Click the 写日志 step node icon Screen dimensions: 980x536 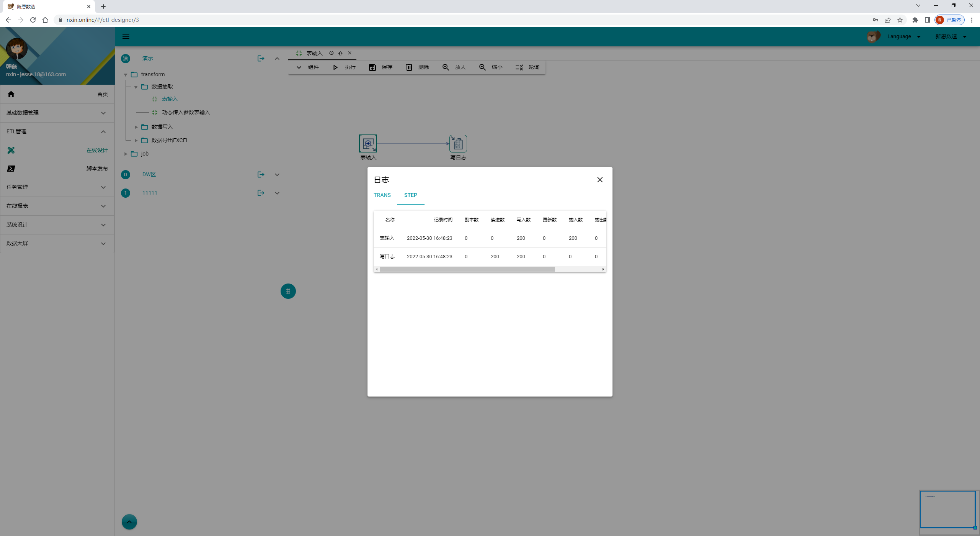click(458, 144)
